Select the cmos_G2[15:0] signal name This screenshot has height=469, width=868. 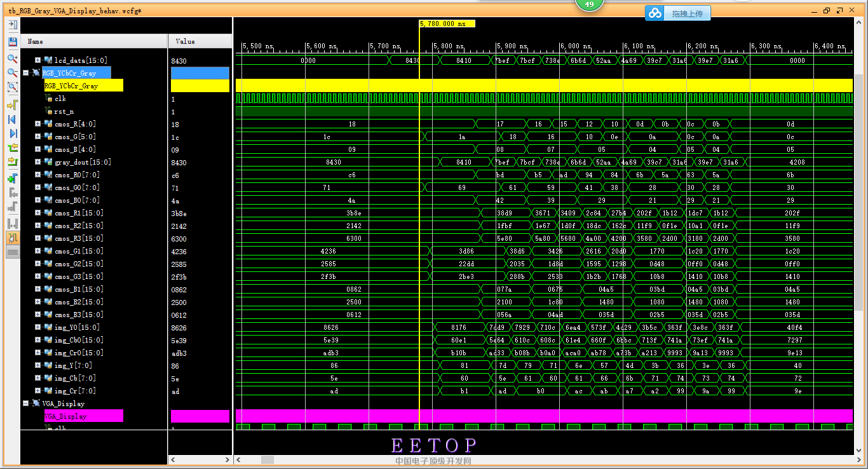(79, 264)
